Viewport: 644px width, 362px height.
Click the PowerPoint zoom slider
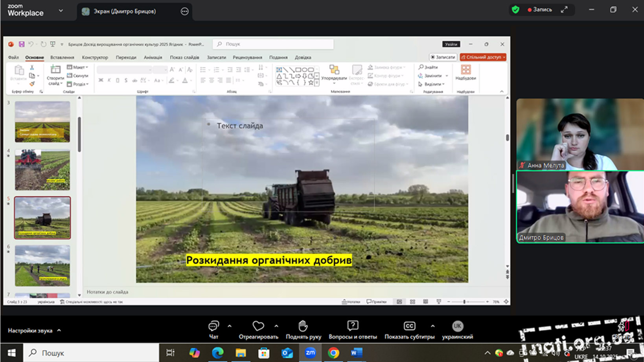pyautogui.click(x=465, y=302)
